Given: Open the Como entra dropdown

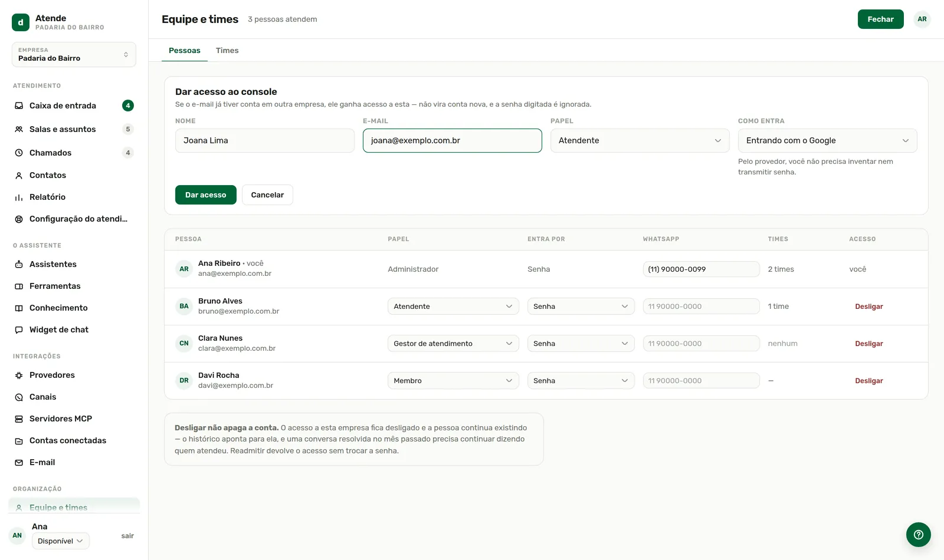Looking at the screenshot, I should pyautogui.click(x=828, y=141).
